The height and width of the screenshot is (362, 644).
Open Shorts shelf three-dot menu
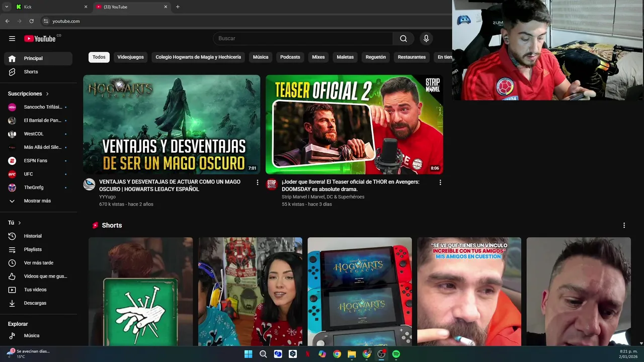[624, 225]
